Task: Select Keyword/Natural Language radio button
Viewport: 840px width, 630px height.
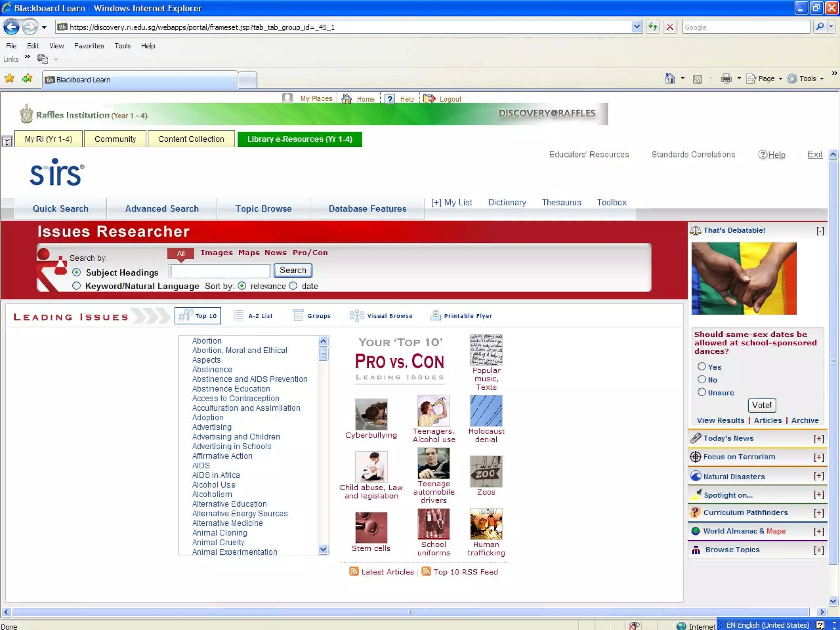Action: click(76, 286)
